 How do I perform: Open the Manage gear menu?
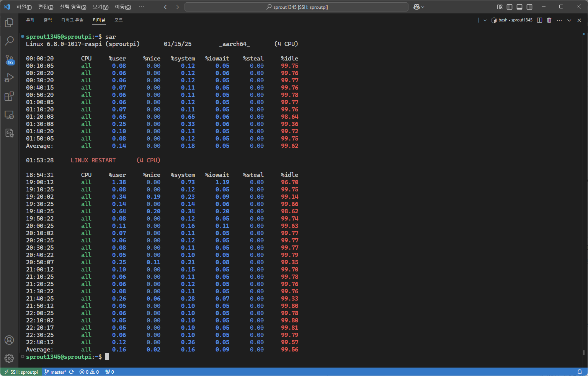[9, 358]
